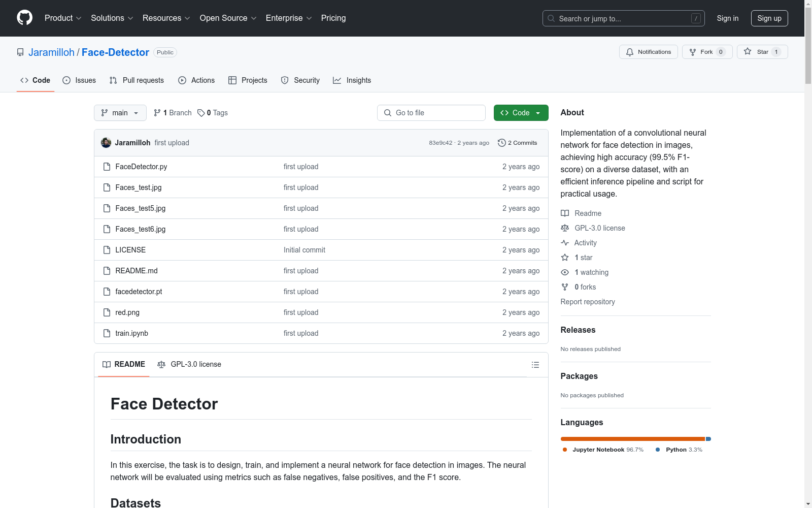Click the commits history clock icon
Image resolution: width=812 pixels, height=508 pixels.
501,143
